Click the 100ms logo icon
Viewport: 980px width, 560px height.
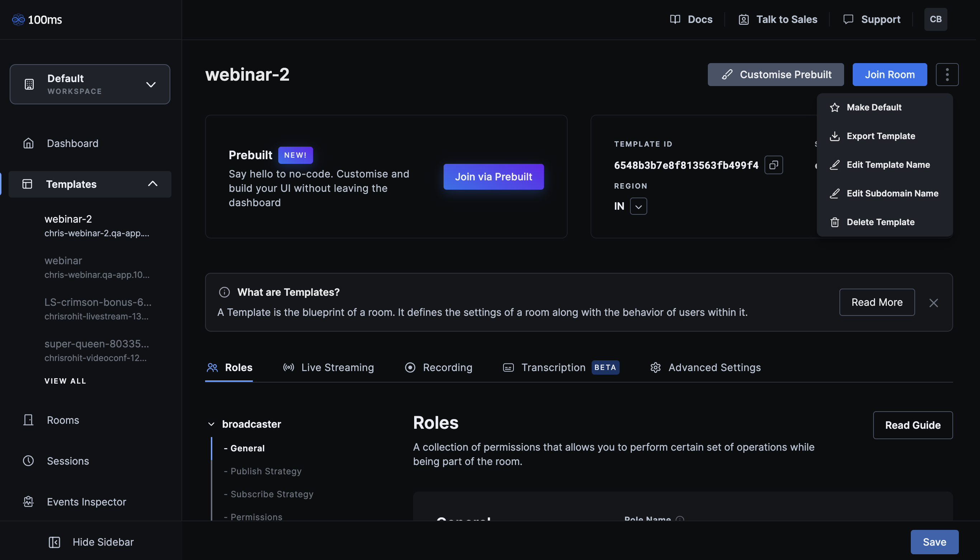click(x=18, y=20)
